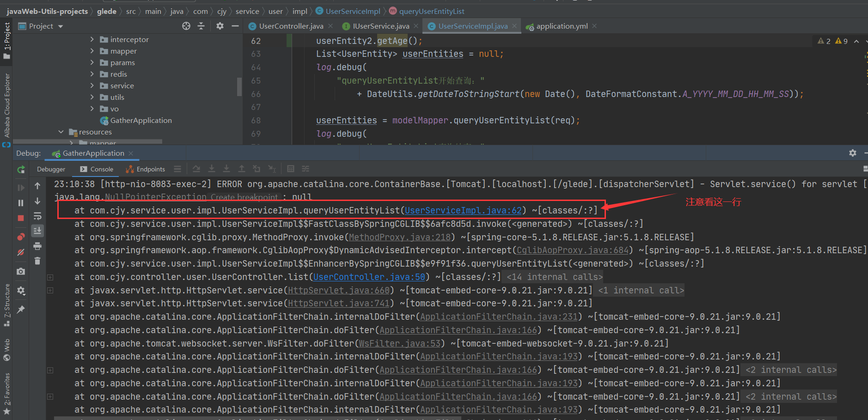Open WsFilter.java:53 link
This screenshot has height=420, width=868.
pos(399,343)
